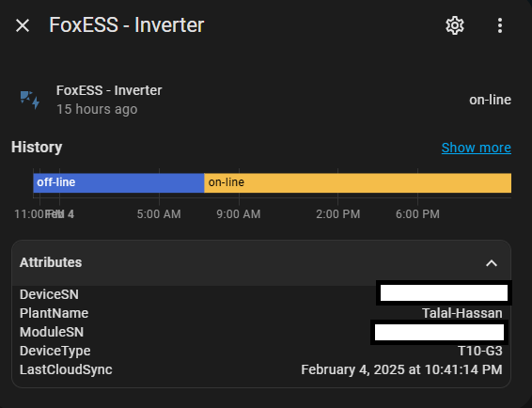This screenshot has height=408, width=532.
Task: Open the Show more history link
Action: (x=476, y=148)
